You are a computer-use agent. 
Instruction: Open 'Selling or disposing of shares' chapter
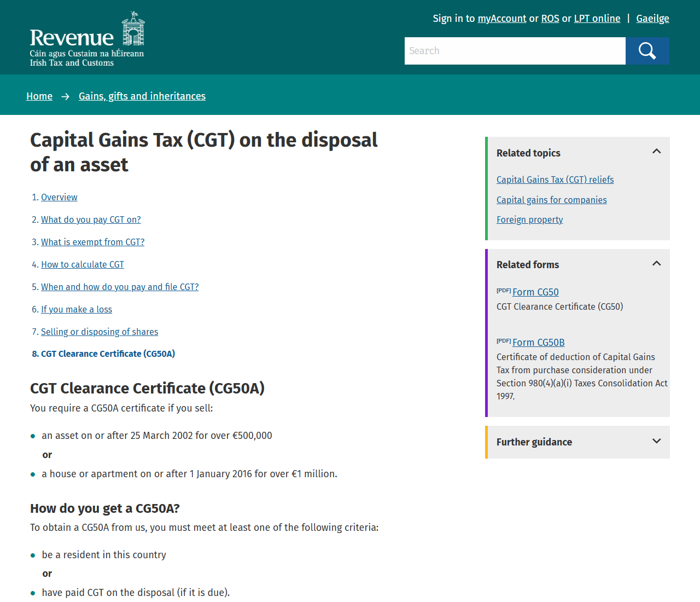(100, 332)
